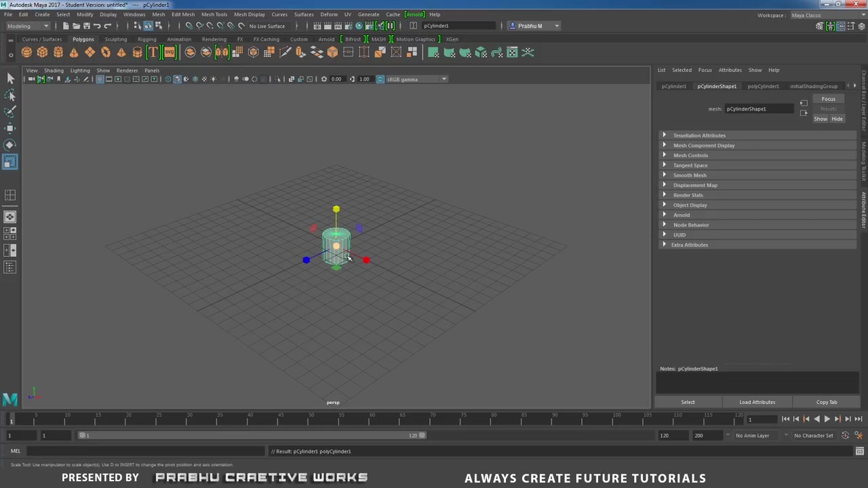This screenshot has height=488, width=868.
Task: Switch to the Rigging shelf tab
Action: [147, 39]
